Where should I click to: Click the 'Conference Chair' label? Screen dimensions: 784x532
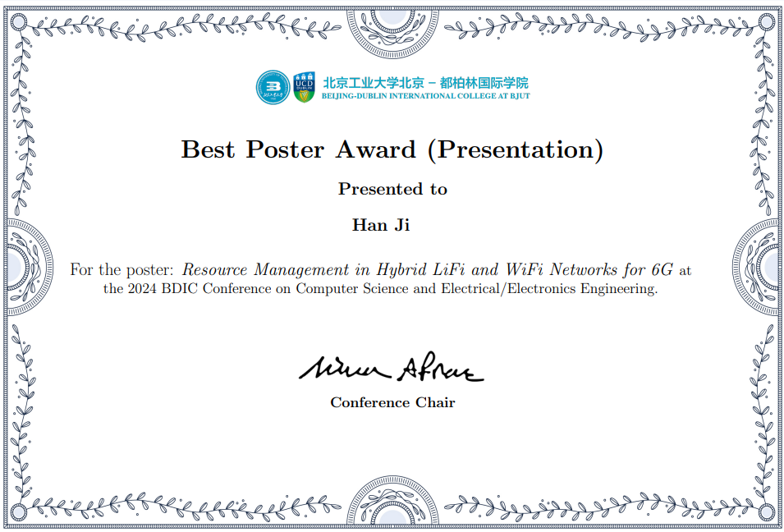pos(392,402)
